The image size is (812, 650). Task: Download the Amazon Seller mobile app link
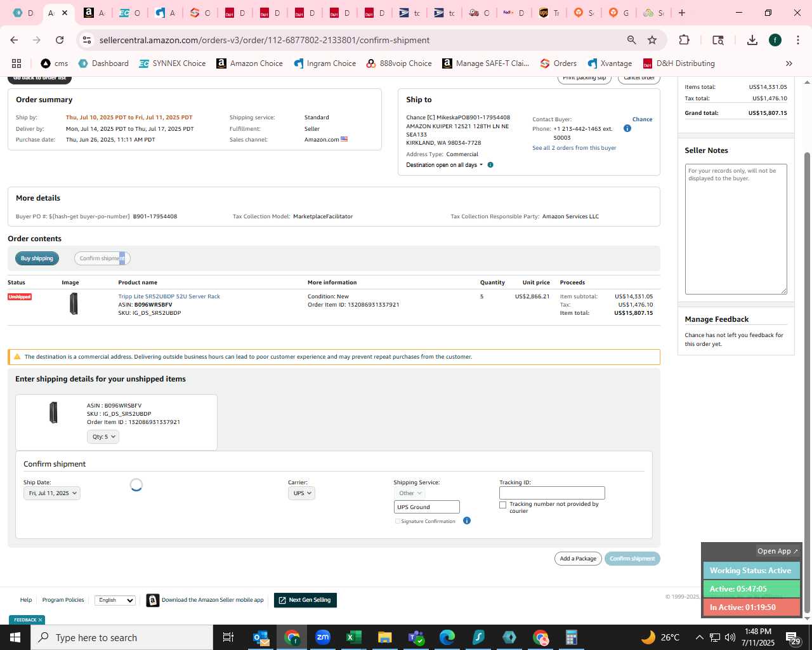tap(213, 600)
